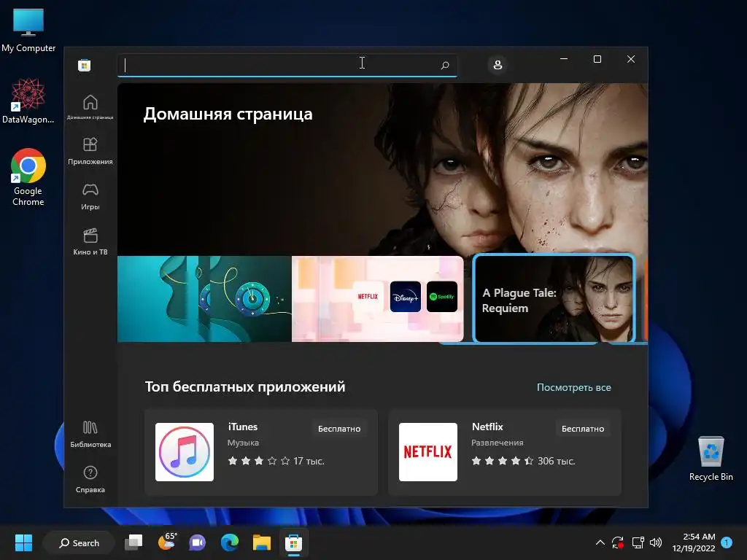
Task: Expand the hidden system tray icons chevron
Action: 600,542
